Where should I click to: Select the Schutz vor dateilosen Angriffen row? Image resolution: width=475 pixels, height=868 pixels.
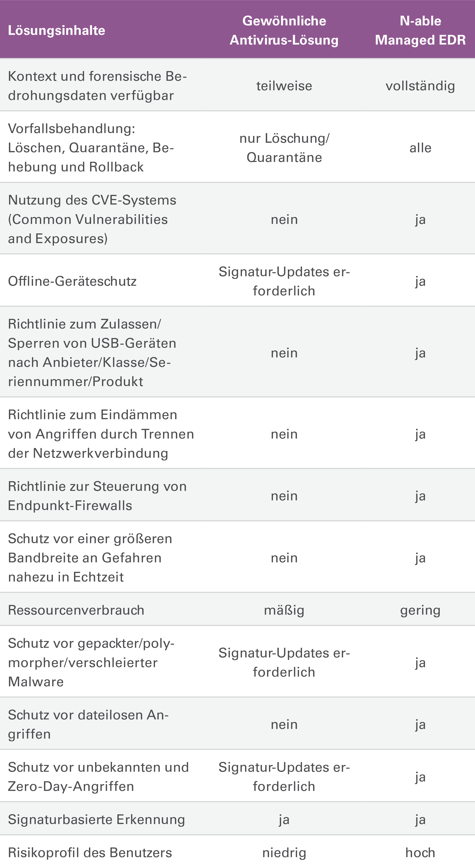(237, 724)
